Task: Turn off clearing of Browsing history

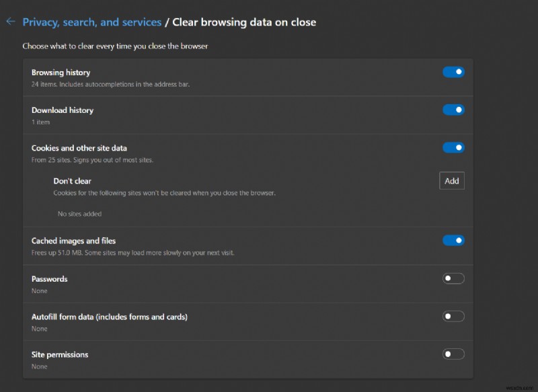Action: coord(453,72)
